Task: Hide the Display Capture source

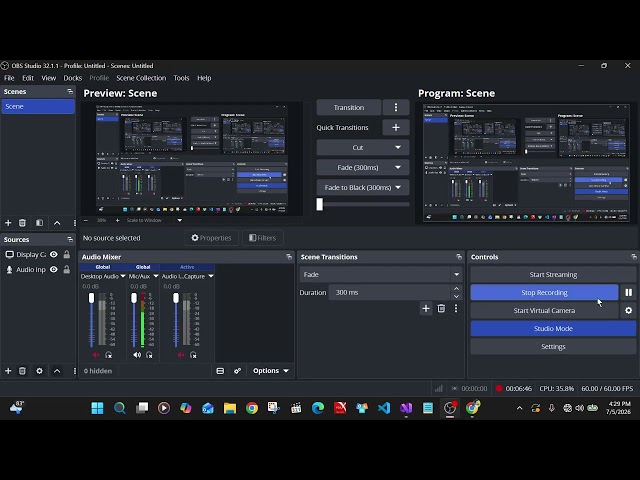Action: coord(53,254)
